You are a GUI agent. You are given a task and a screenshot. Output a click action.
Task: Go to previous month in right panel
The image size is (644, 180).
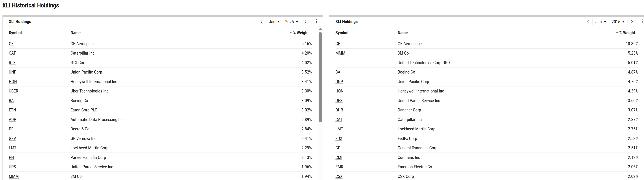[x=588, y=22]
